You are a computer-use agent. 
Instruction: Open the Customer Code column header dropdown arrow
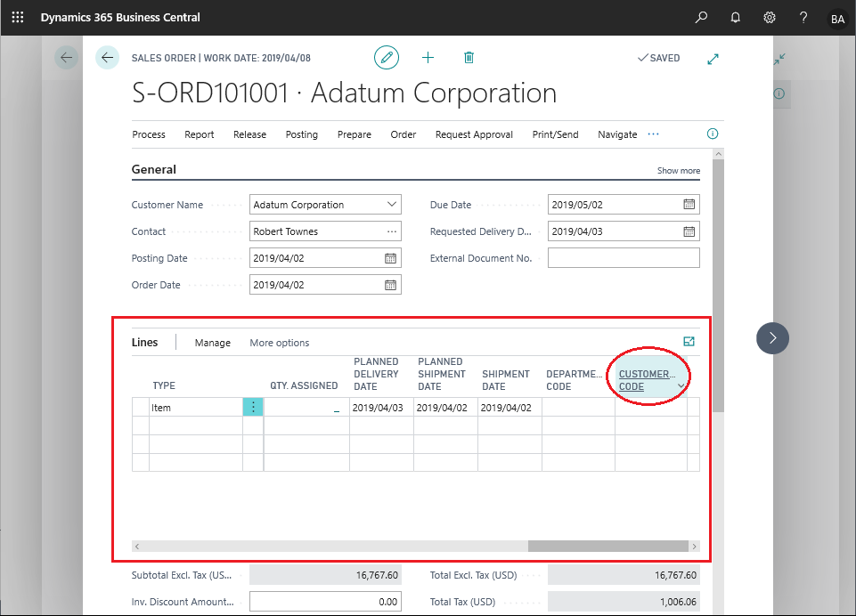[681, 385]
